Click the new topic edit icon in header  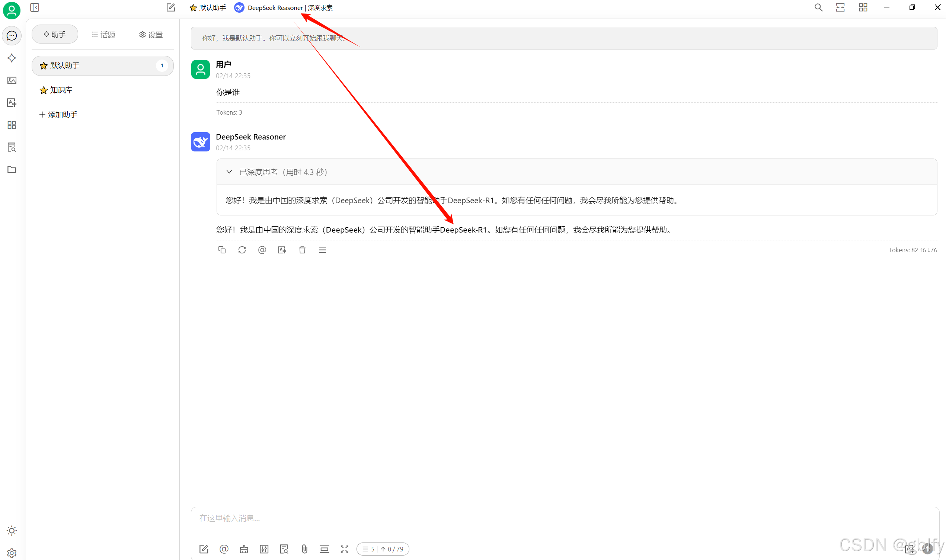pos(170,7)
